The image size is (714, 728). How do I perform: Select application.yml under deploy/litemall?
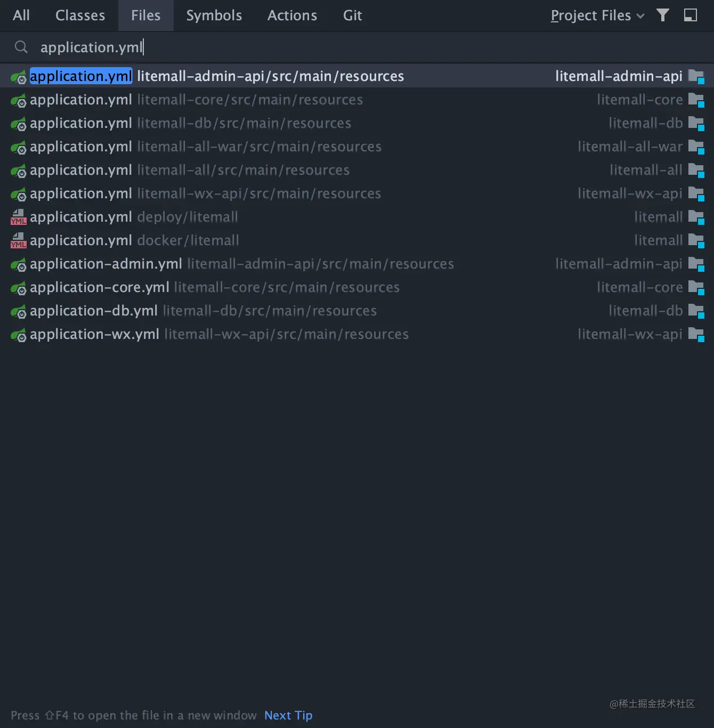pos(357,217)
